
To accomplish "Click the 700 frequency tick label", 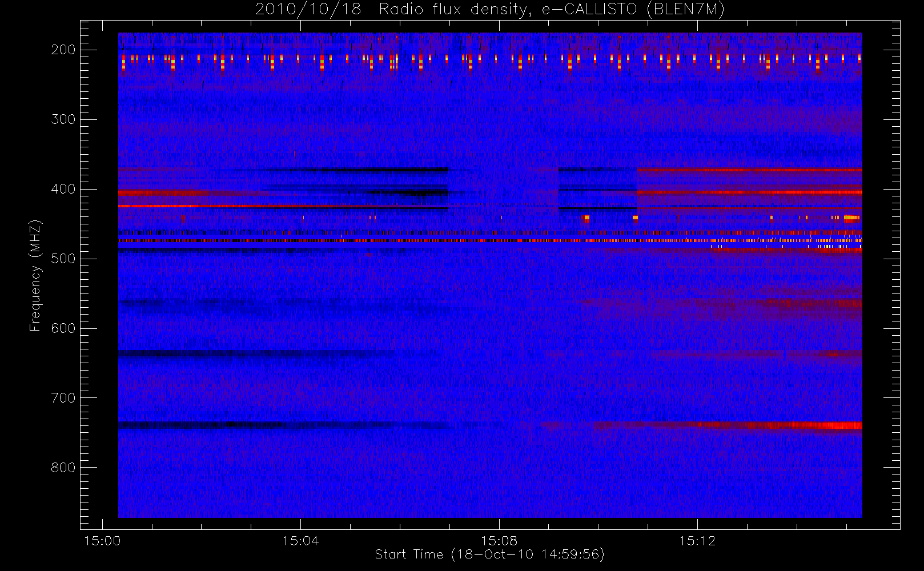I will 63,398.
